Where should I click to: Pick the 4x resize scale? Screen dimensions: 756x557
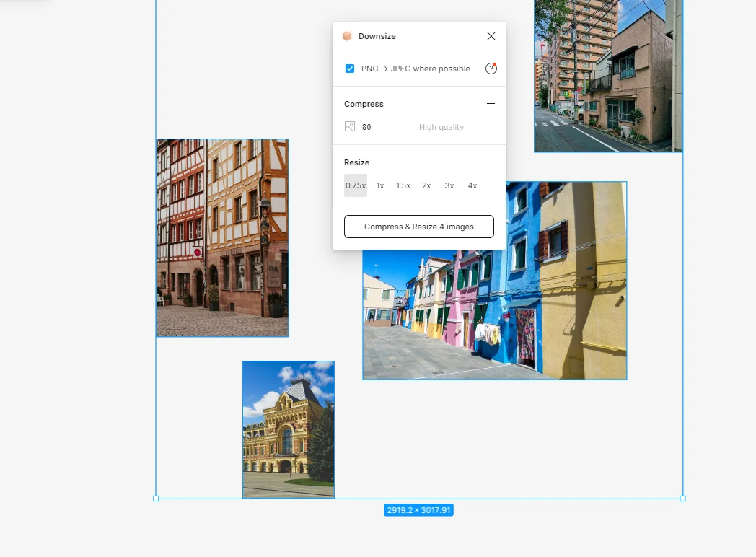tap(472, 185)
